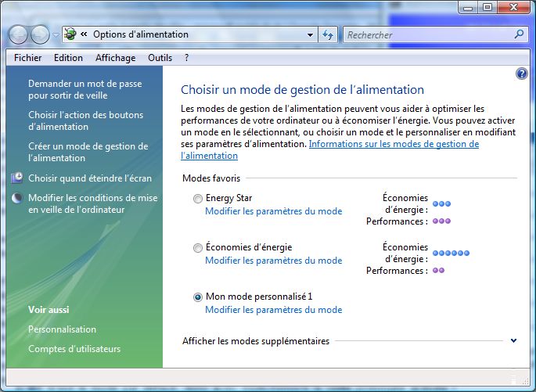Open the ? help menu
536x392 pixels.
click(x=187, y=58)
